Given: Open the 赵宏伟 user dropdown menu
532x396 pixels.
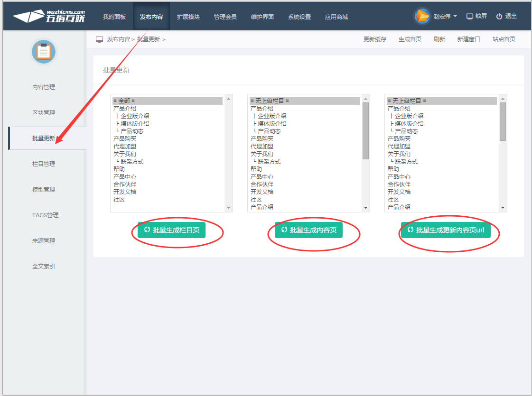Looking at the screenshot, I should (445, 17).
